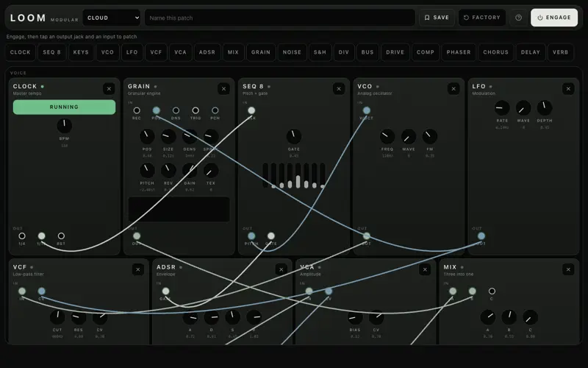Screen dimensions: 588x368
Task: Adjust the VCF CUT knob
Action: (x=57, y=317)
